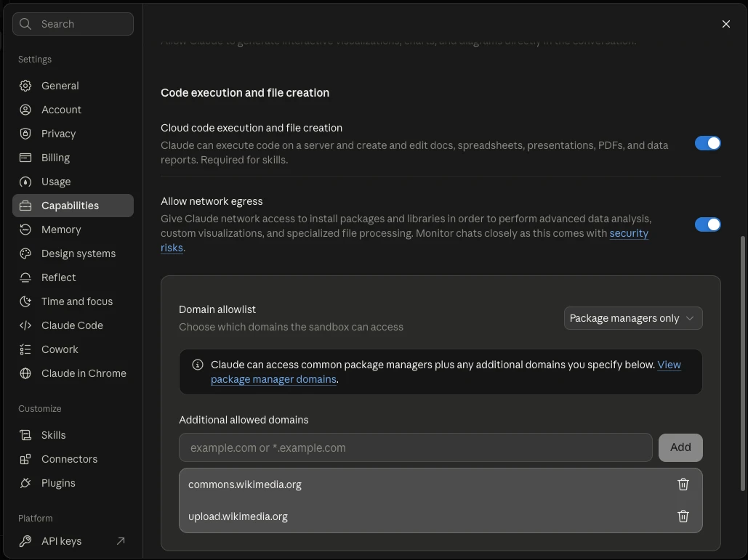
Task: Click the Code execution and file creation heading
Action: [x=245, y=92]
